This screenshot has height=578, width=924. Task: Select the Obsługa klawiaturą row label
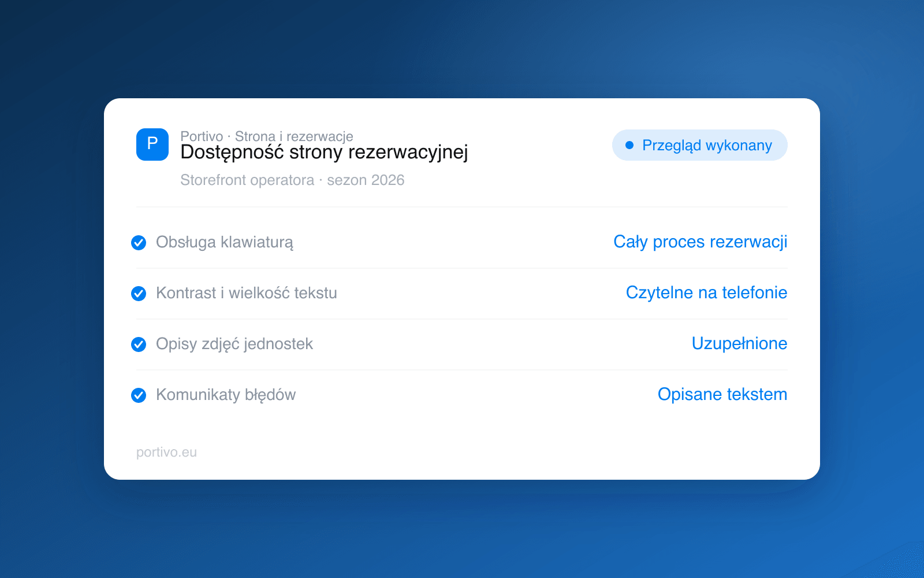tap(225, 242)
